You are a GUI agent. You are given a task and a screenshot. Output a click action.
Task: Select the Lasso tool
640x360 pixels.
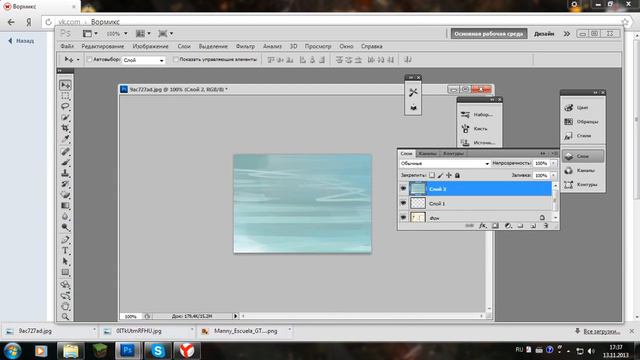[65, 107]
